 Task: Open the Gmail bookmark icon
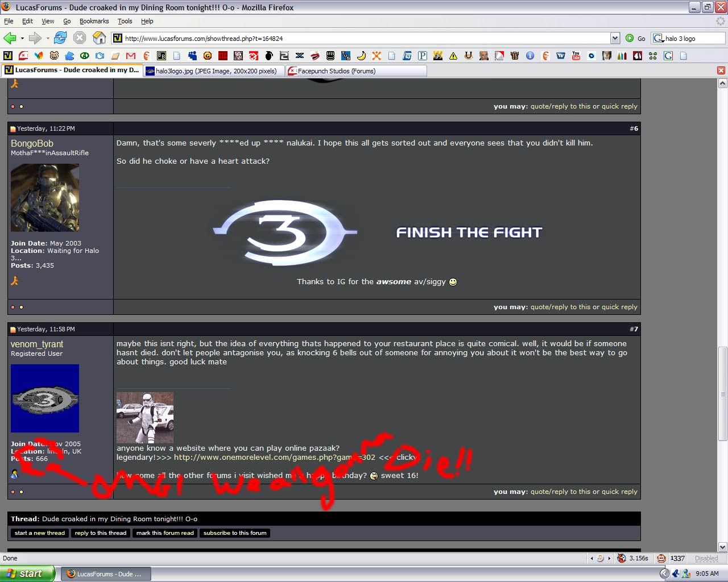click(131, 56)
